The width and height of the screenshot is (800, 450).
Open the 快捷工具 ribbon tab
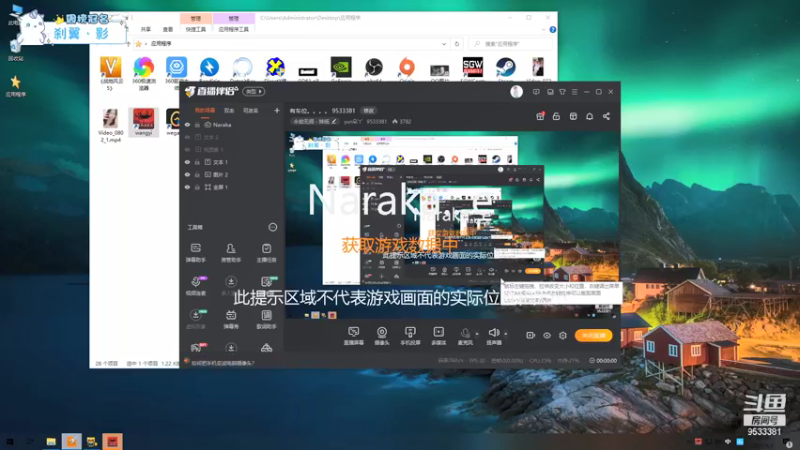(x=196, y=30)
